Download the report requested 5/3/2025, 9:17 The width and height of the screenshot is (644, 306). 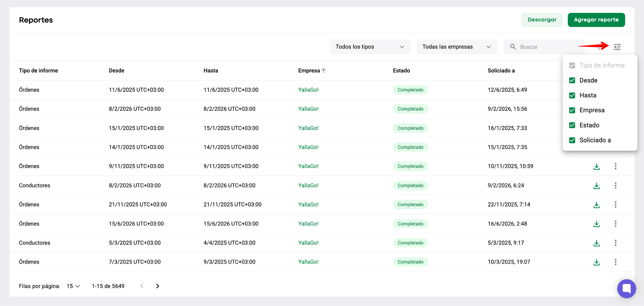point(597,243)
